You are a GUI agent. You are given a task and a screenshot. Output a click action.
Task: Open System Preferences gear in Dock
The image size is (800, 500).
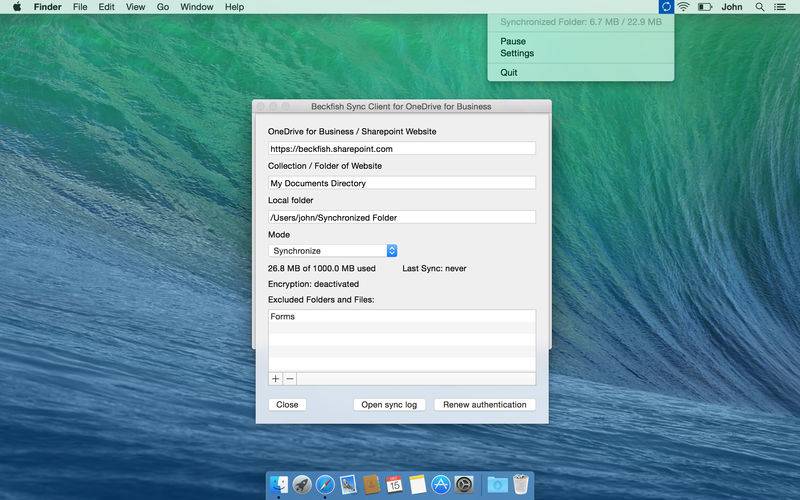point(464,484)
